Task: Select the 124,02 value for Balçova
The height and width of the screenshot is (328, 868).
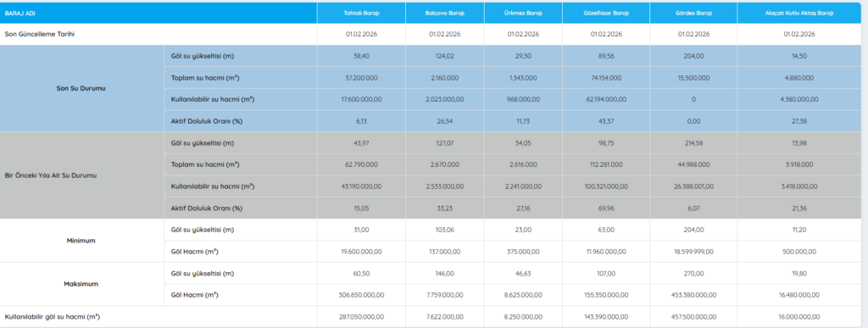Action: pyautogui.click(x=445, y=56)
